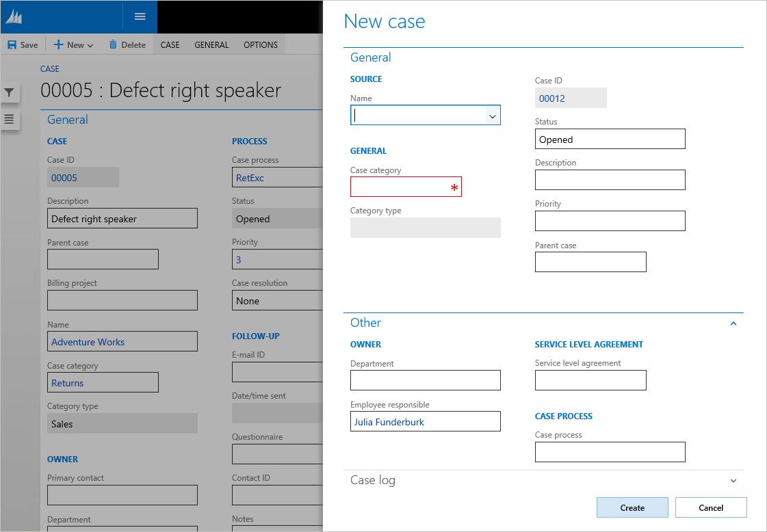The height and width of the screenshot is (532, 767).
Task: Click the filter funnel icon
Action: pyautogui.click(x=10, y=92)
